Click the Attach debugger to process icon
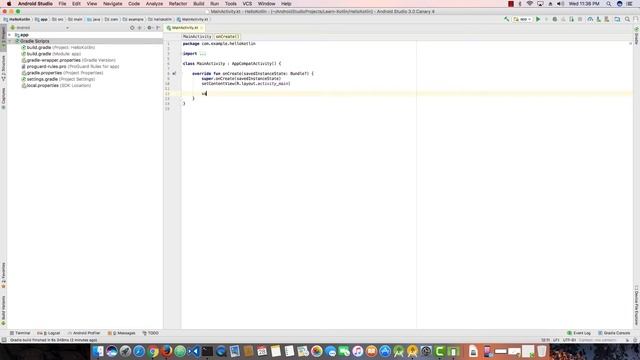 pos(571,19)
